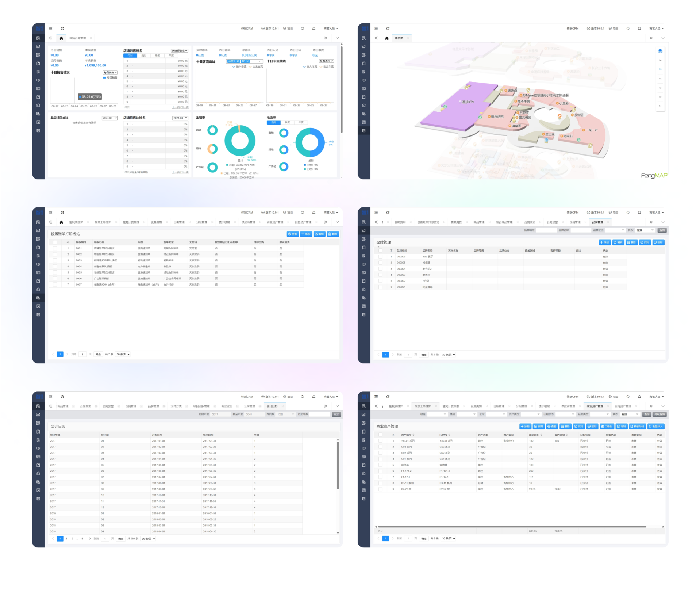Go to the home tab in the dashboard panel
This screenshot has width=700, height=592.
click(x=61, y=38)
